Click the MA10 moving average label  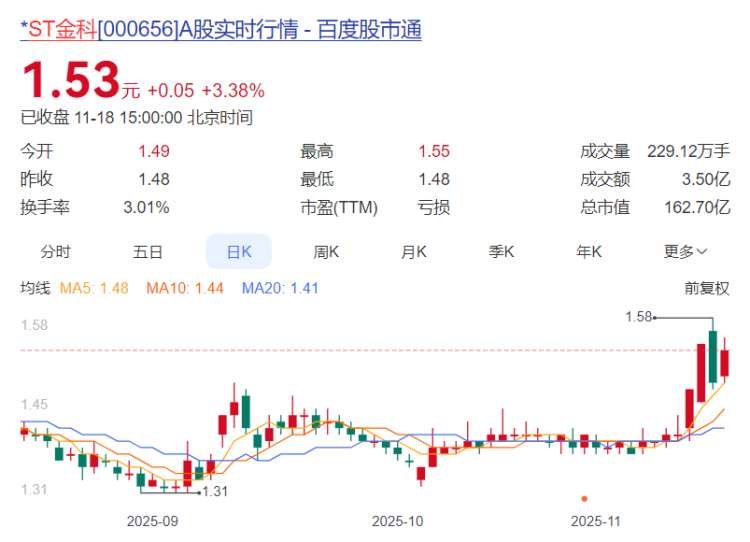pos(185,288)
